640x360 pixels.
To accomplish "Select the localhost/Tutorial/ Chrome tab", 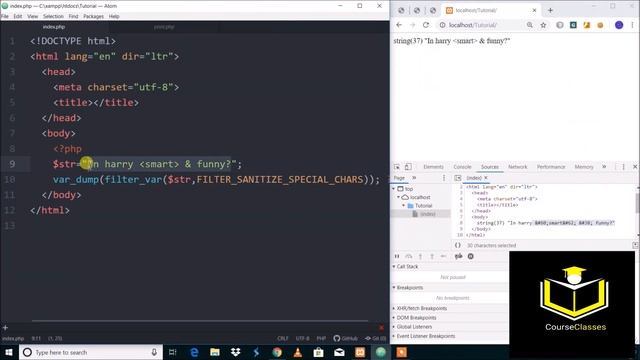I will 491,10.
